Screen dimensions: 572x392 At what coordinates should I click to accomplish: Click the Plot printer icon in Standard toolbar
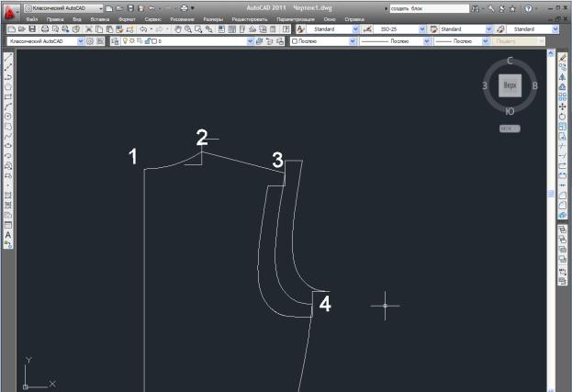click(x=45, y=29)
